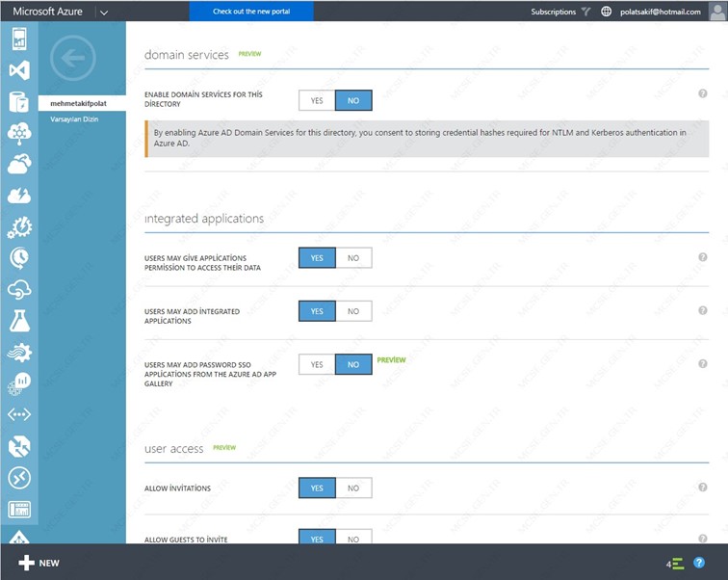Open the Scheduler clock icon in sidebar
The height and width of the screenshot is (580, 728).
(x=19, y=258)
